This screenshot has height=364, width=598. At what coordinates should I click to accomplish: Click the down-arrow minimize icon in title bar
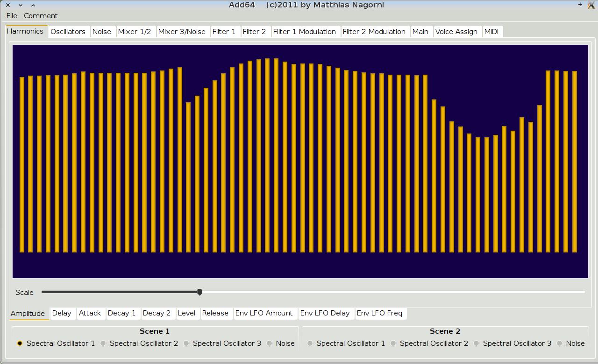20,5
